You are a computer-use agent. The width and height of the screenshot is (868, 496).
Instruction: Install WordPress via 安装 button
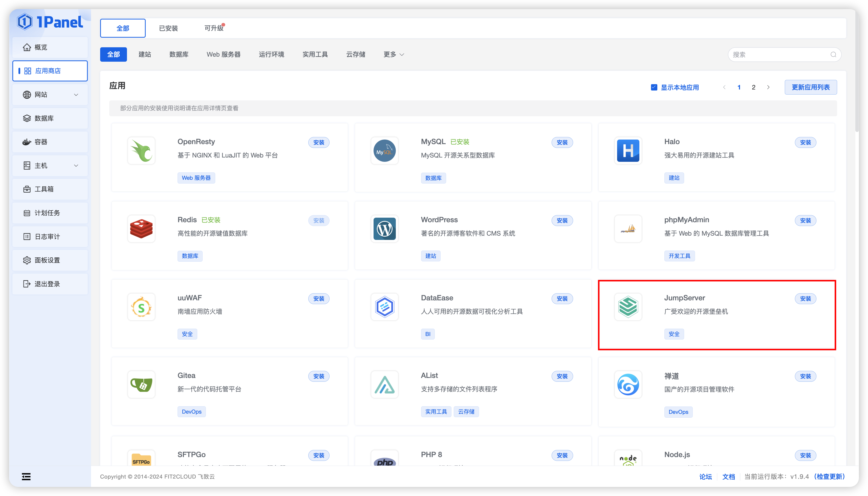coord(562,221)
